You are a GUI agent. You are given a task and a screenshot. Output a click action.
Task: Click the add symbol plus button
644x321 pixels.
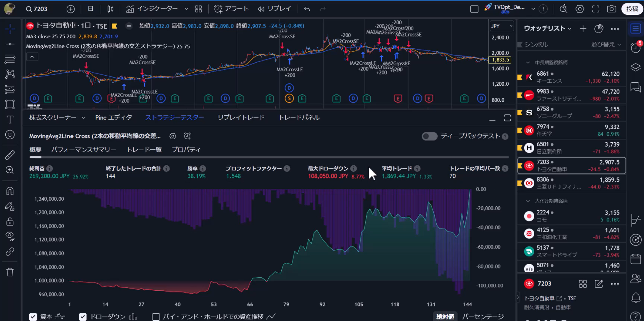[71, 9]
